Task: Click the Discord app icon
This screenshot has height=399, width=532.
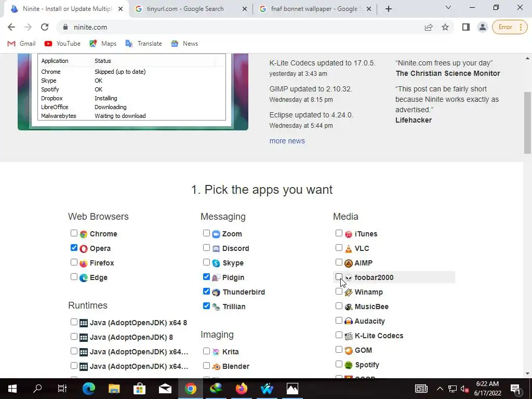Action: [x=216, y=249]
